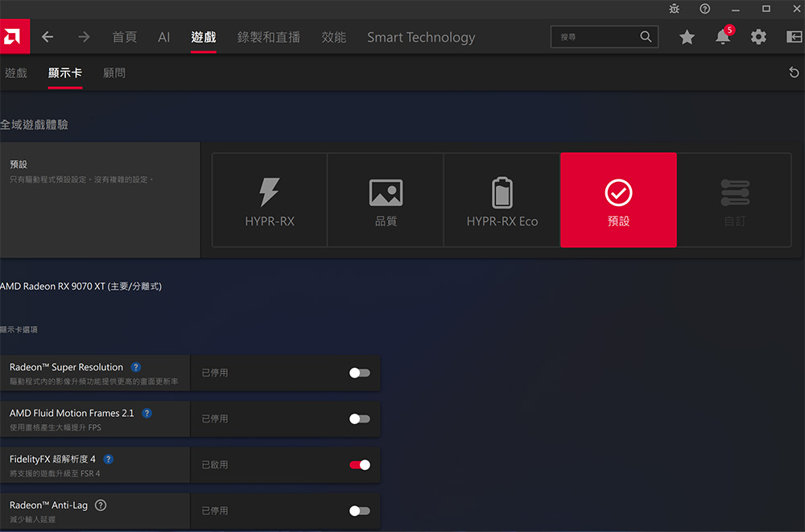Turn on AMD Fluid Motion Frames 2.1

click(x=359, y=419)
